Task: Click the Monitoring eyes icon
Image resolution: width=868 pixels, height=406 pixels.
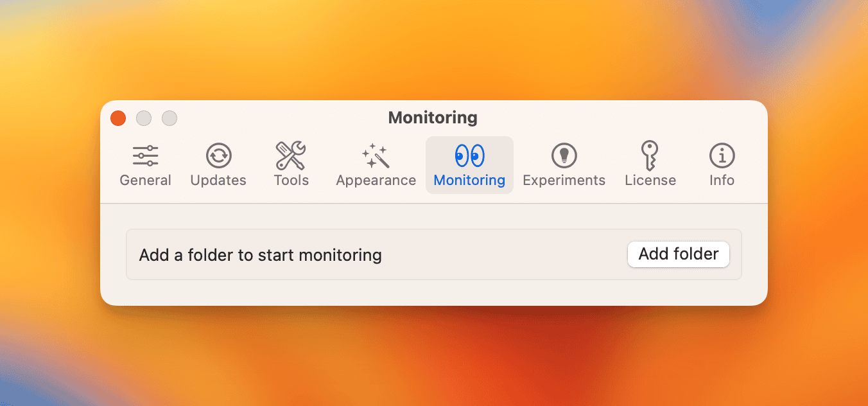Action: [469, 155]
